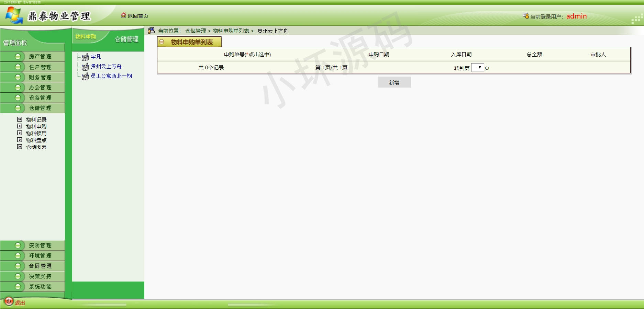Click the home icon beside 返回首页
This screenshot has width=644, height=309.
(x=123, y=15)
